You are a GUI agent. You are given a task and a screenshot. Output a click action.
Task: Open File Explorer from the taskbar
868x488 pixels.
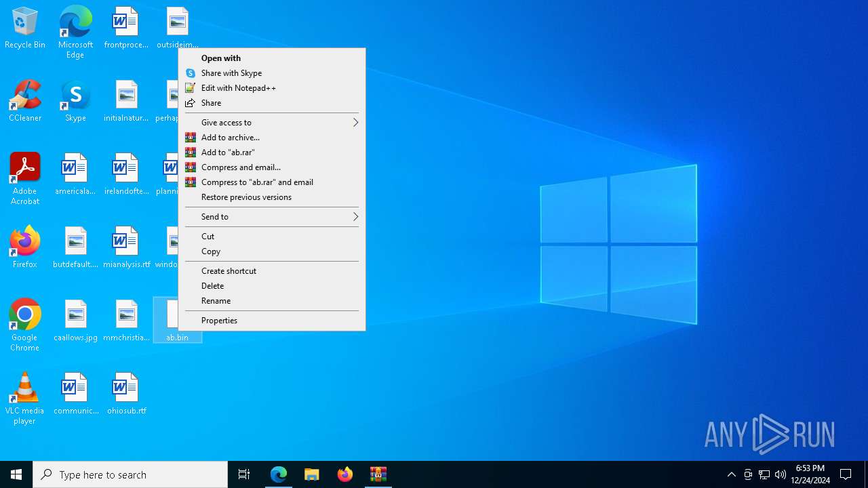(x=312, y=474)
